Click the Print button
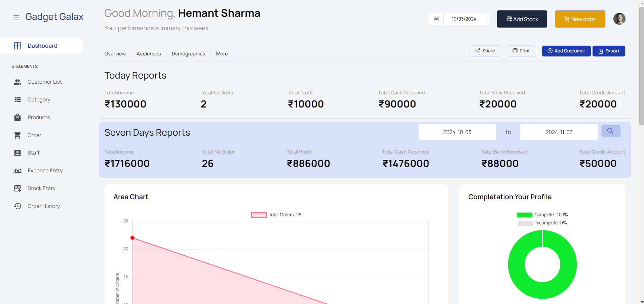This screenshot has height=304, width=644. (x=521, y=51)
